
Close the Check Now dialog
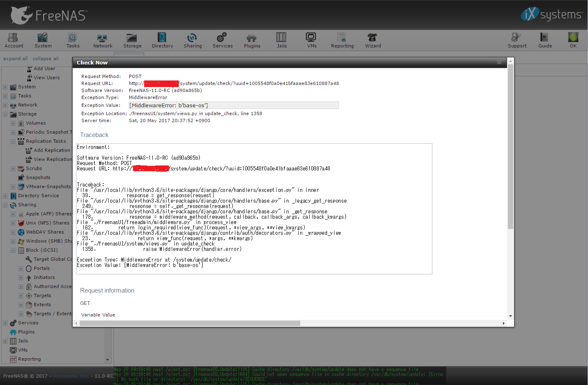pos(499,62)
